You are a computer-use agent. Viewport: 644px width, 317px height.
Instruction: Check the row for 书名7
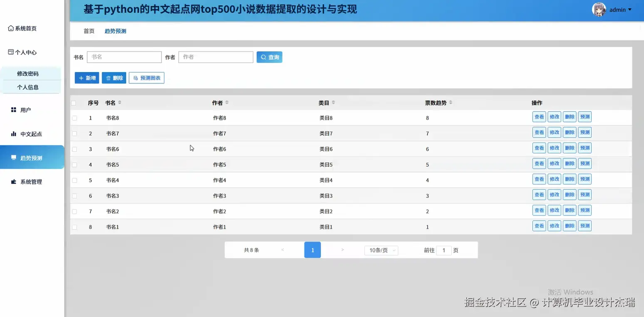click(x=74, y=134)
